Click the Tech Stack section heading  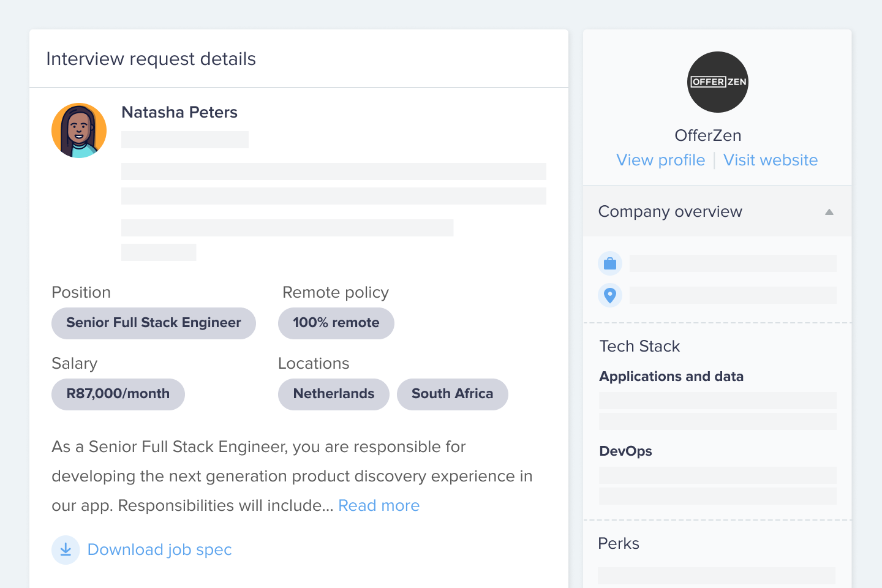coord(639,347)
